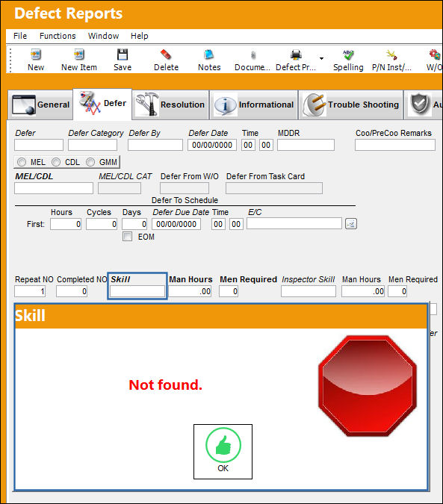
Task: Select the Defer tab
Action: point(102,104)
